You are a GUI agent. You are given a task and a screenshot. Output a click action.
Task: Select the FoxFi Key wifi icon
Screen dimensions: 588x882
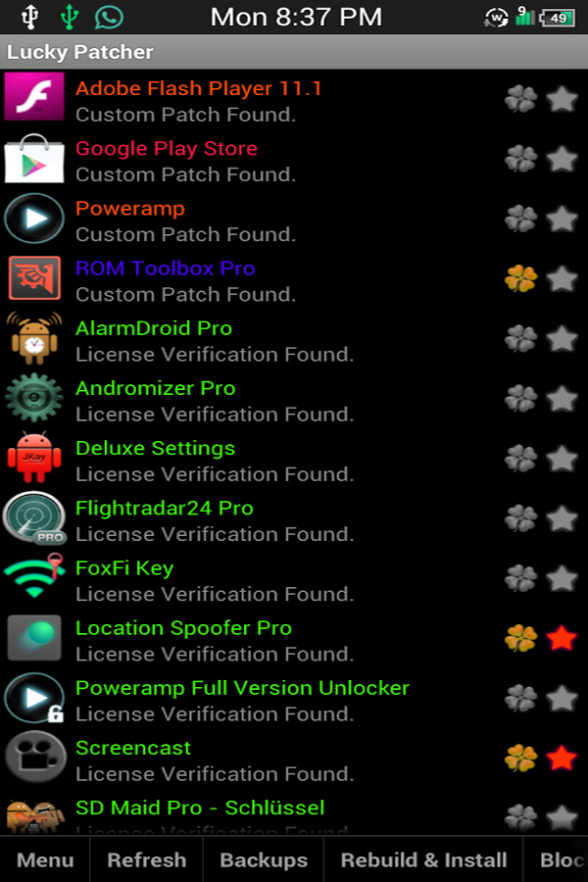[34, 576]
